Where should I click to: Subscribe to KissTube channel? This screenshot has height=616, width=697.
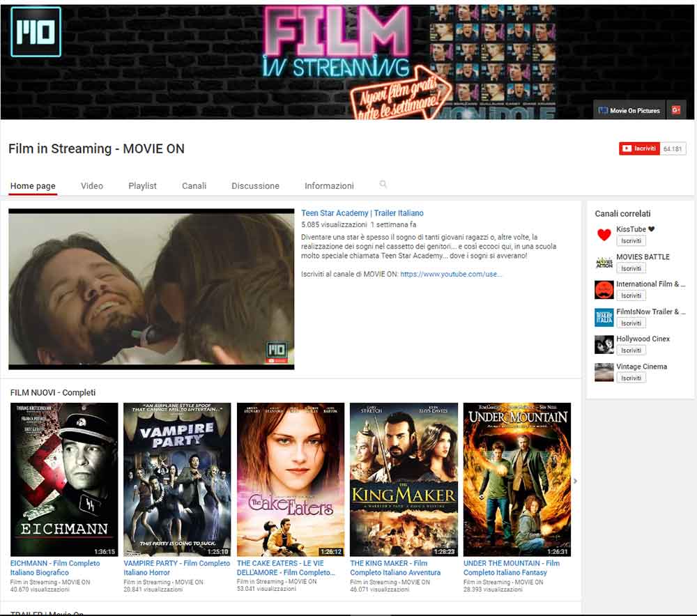tap(631, 241)
